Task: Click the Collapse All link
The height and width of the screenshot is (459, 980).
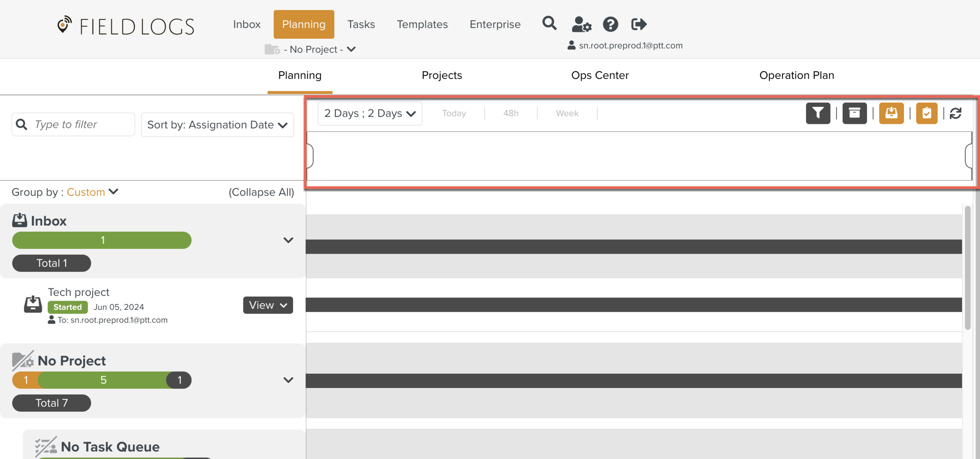Action: (261, 192)
